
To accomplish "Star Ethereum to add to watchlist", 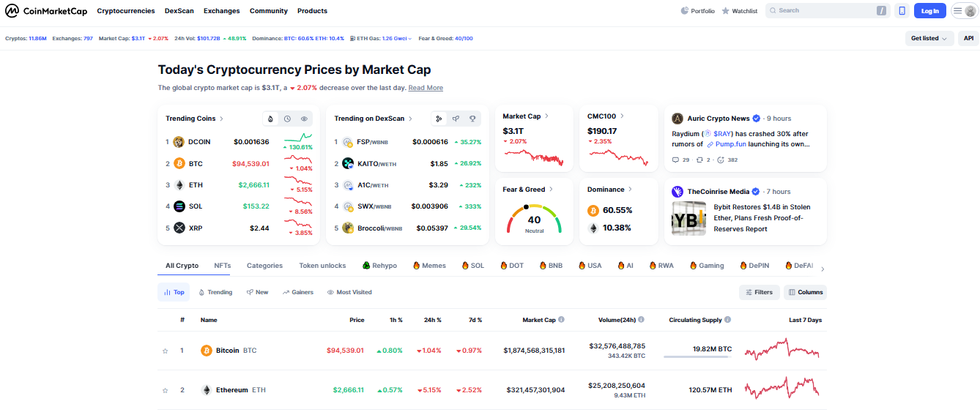I will click(x=166, y=391).
